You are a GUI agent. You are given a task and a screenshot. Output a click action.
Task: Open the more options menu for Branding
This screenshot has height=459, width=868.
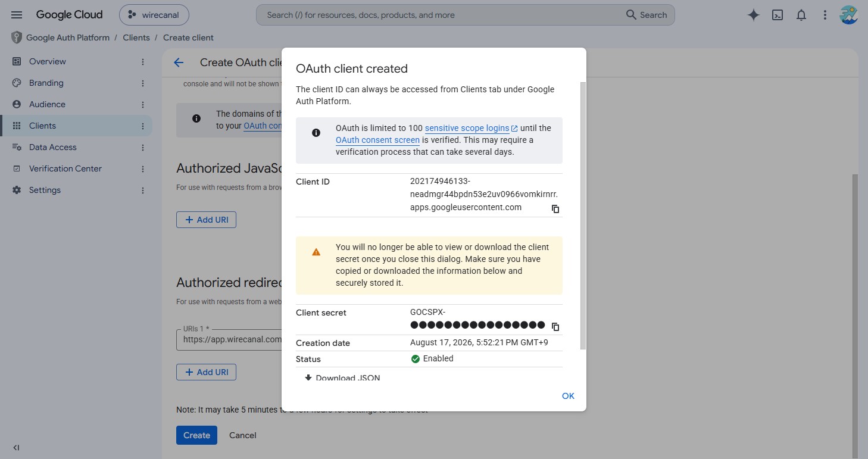143,83
